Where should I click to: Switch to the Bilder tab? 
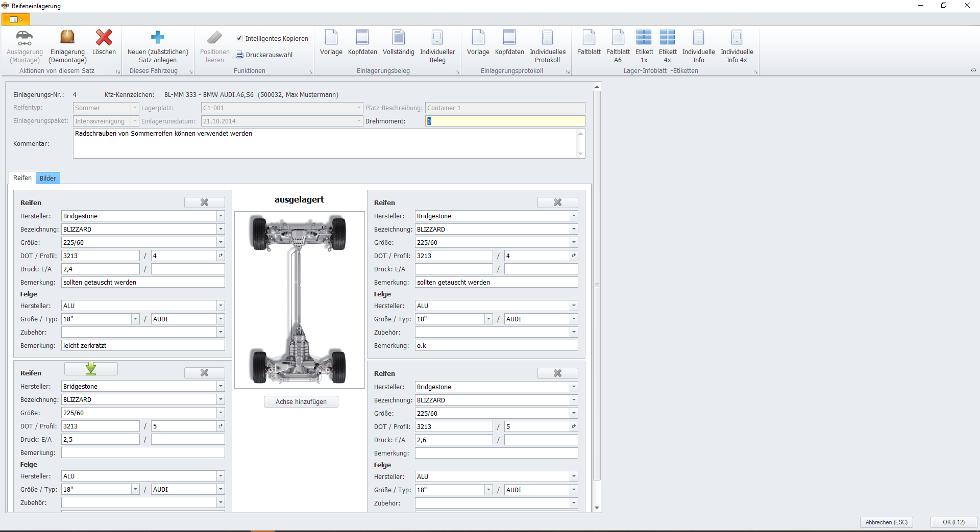tap(48, 178)
